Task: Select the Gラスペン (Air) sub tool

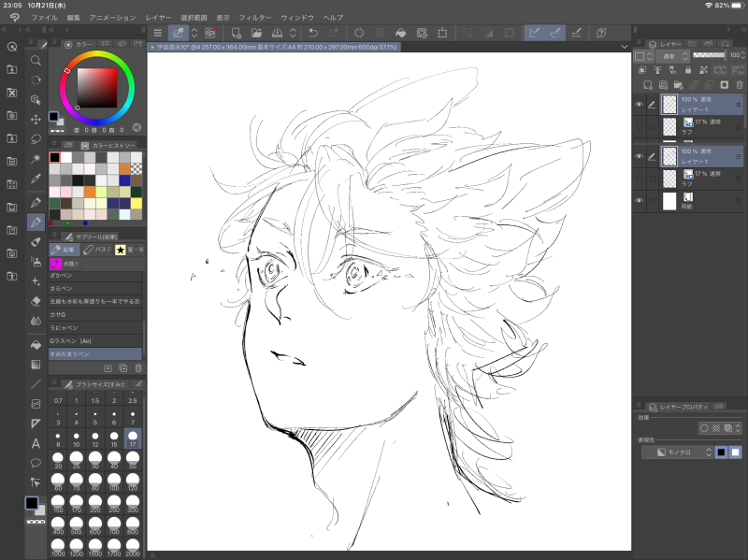Action: click(x=95, y=340)
